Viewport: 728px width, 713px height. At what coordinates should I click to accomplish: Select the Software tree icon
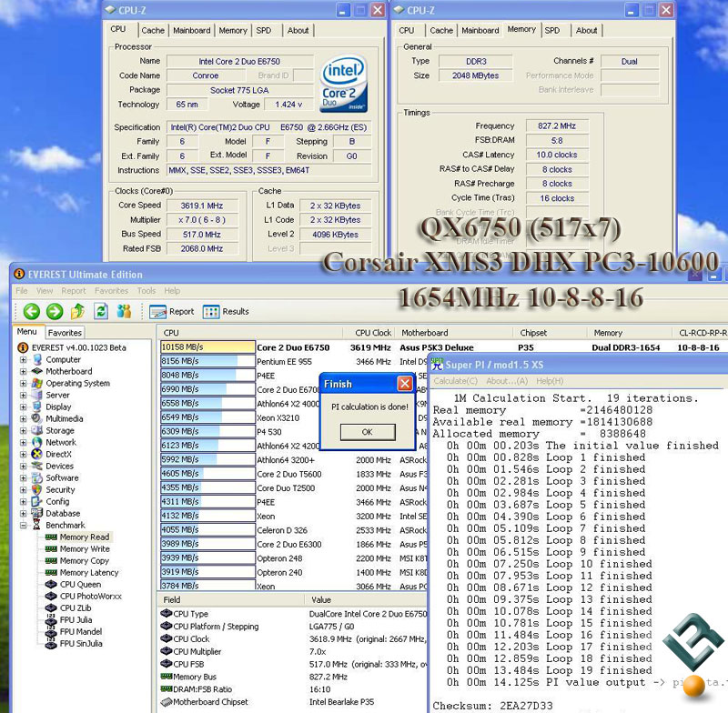(37, 477)
